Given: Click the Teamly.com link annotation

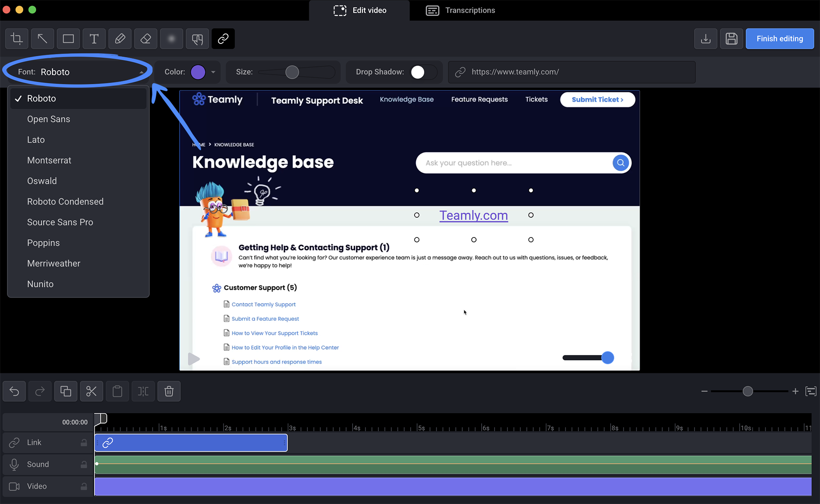Looking at the screenshot, I should [x=473, y=215].
